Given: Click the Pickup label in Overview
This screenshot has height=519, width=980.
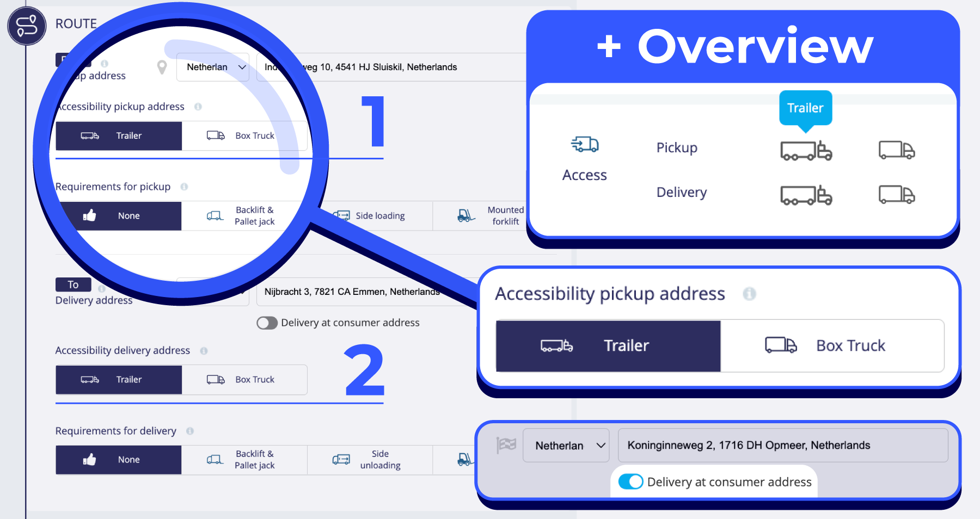Looking at the screenshot, I should pos(677,147).
